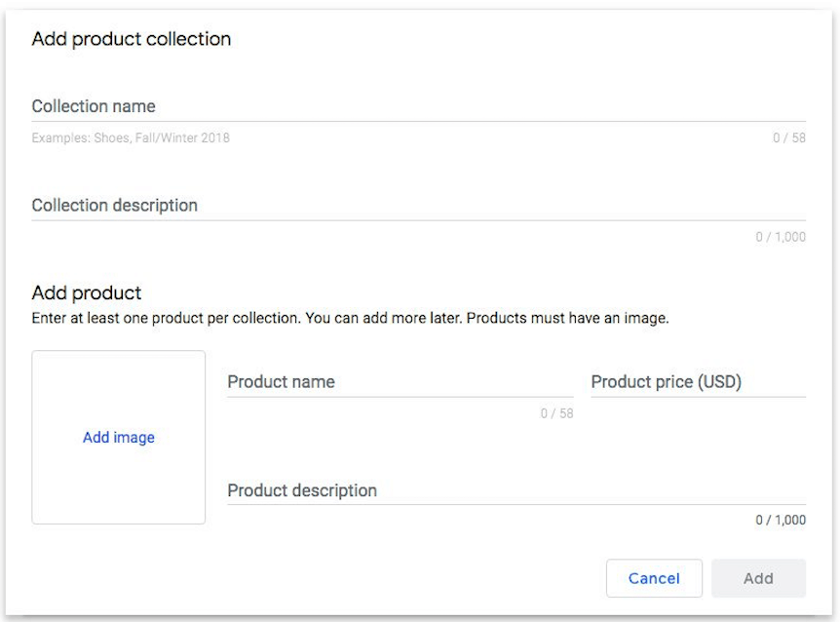This screenshot has width=840, height=622.
Task: Click the '(USD)' text in the price label
Action: tap(719, 382)
